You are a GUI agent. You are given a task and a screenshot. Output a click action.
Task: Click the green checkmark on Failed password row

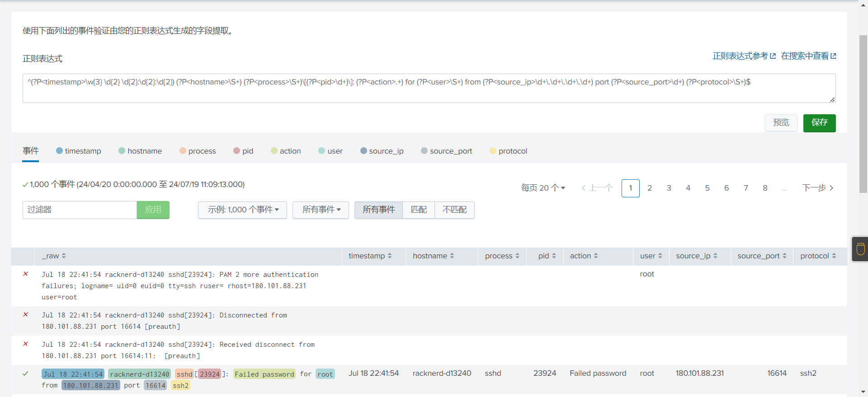tap(26, 374)
